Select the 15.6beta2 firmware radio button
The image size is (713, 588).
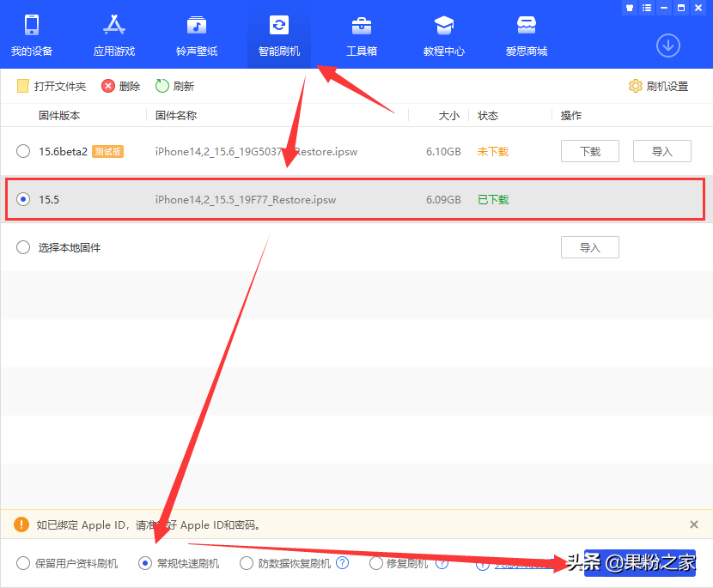[23, 151]
